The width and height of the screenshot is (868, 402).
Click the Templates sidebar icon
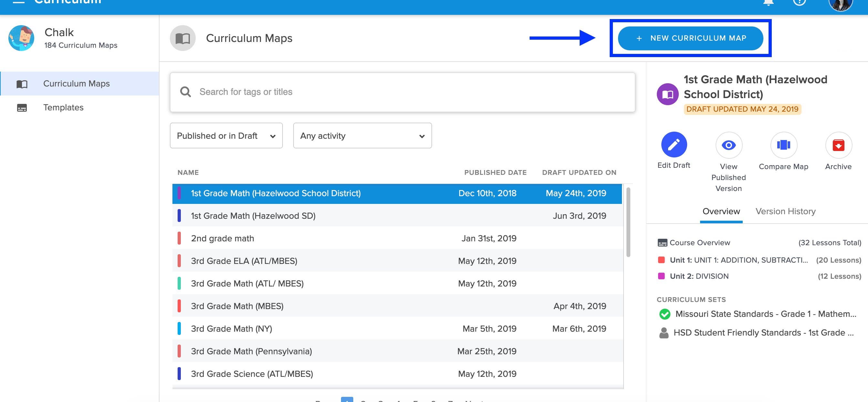click(x=22, y=108)
